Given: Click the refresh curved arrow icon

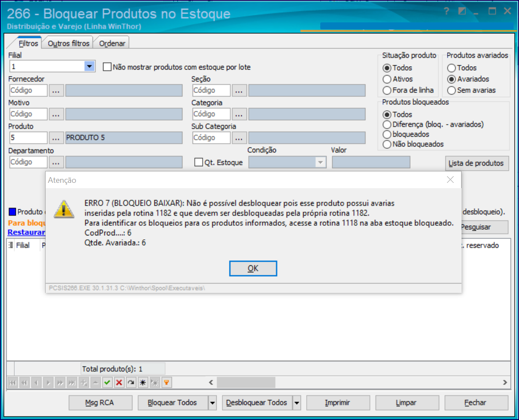Looking at the screenshot, I should pos(131,383).
